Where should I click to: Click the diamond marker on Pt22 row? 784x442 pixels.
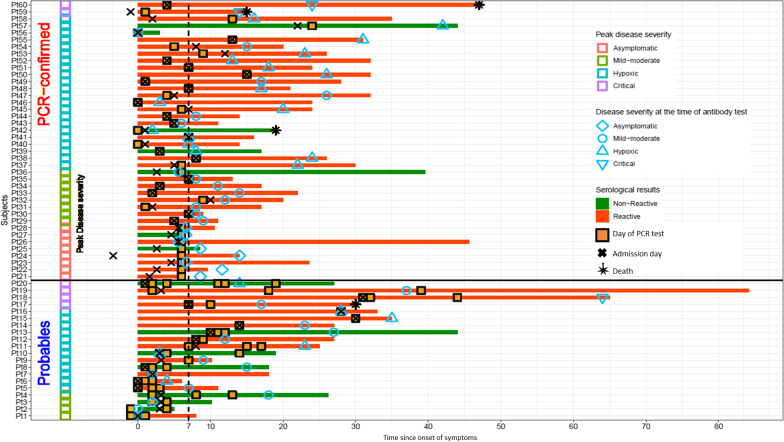pyautogui.click(x=222, y=270)
